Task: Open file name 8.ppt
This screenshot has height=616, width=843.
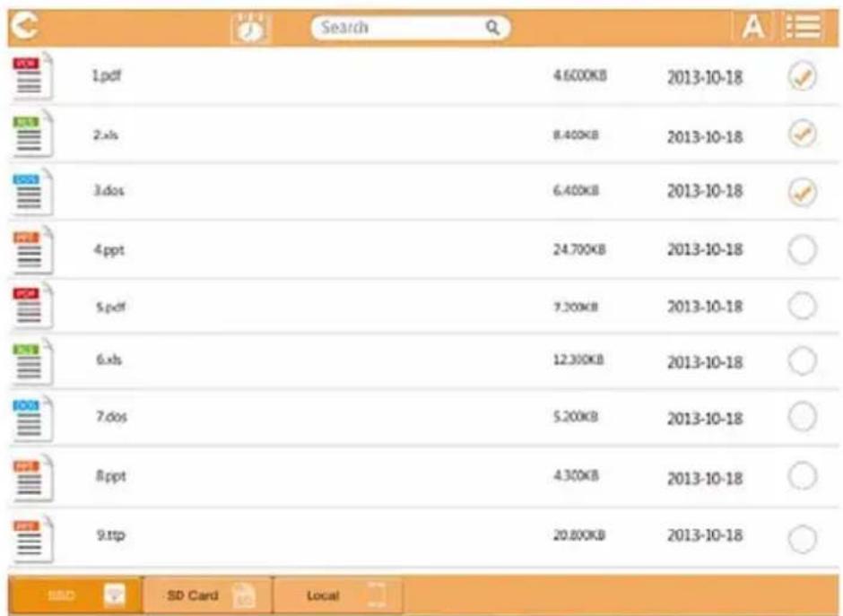Action: [110, 477]
